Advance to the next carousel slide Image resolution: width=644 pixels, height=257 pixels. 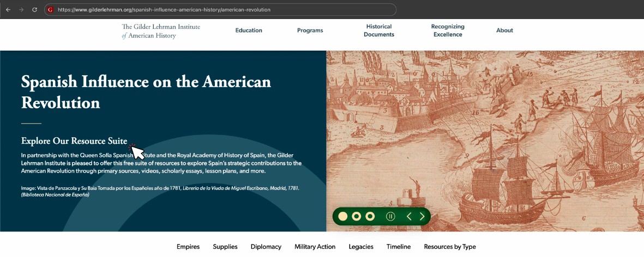pyautogui.click(x=422, y=216)
